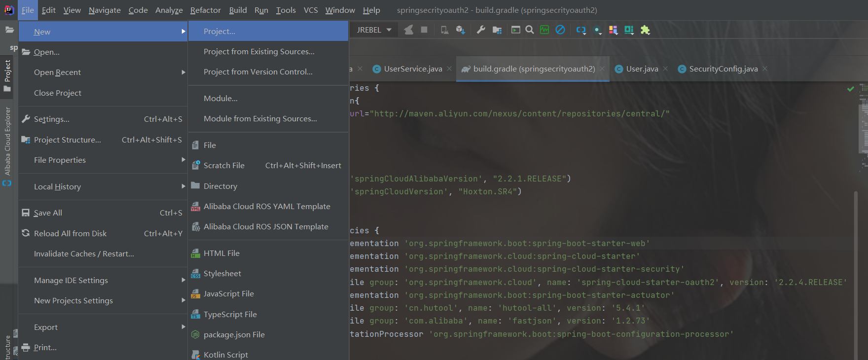Open the Refactor menu
Viewport: 868px width, 360px height.
[x=205, y=10]
